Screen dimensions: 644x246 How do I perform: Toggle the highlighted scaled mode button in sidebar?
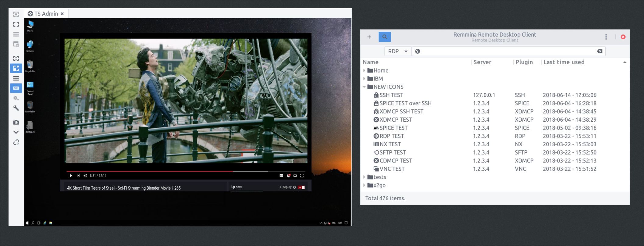point(16,68)
